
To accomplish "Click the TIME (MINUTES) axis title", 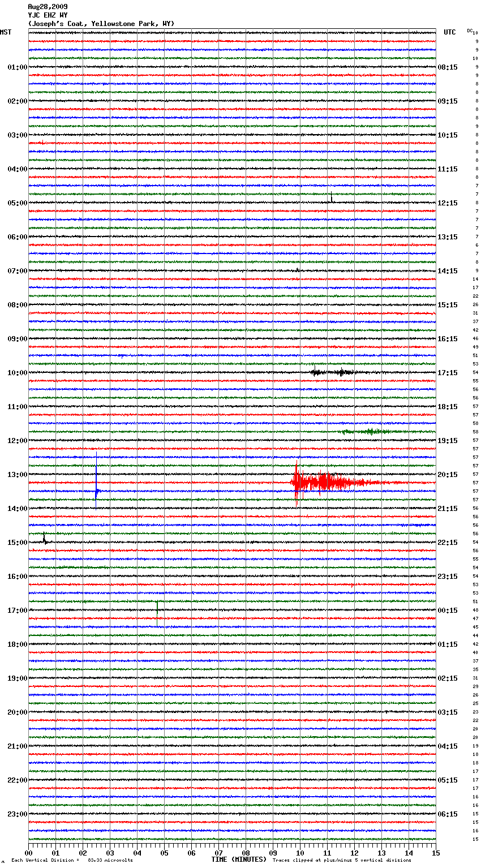I will tap(239, 860).
